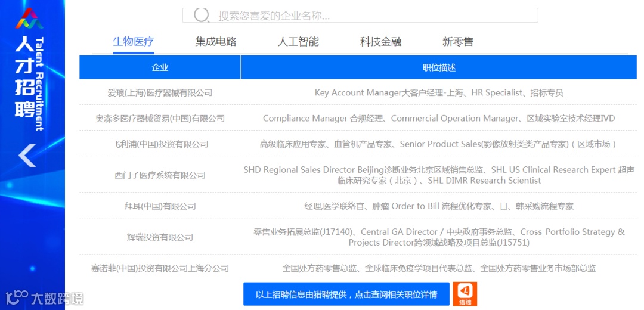Click the 企业 column header
The height and width of the screenshot is (310, 644).
tap(160, 67)
